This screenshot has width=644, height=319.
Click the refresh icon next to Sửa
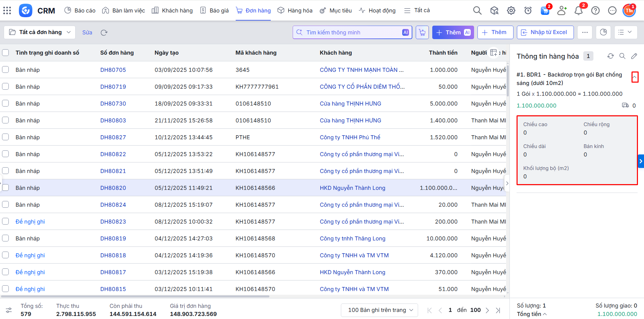point(104,32)
